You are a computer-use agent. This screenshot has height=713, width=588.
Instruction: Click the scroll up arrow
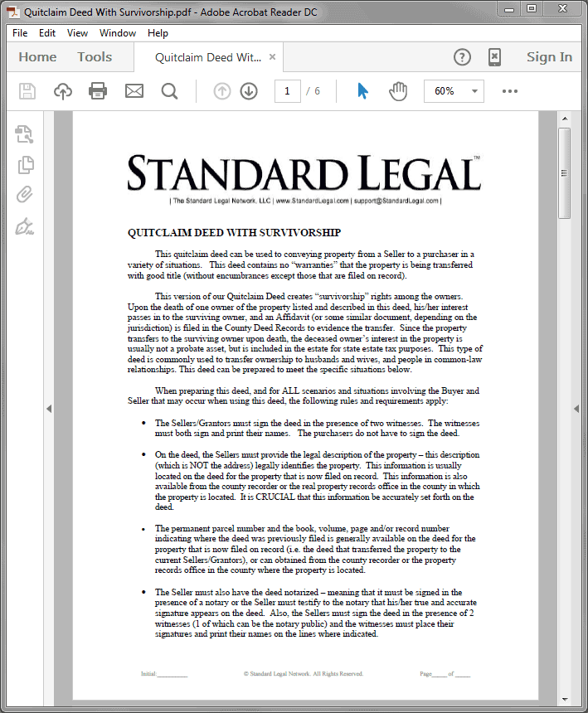click(565, 119)
